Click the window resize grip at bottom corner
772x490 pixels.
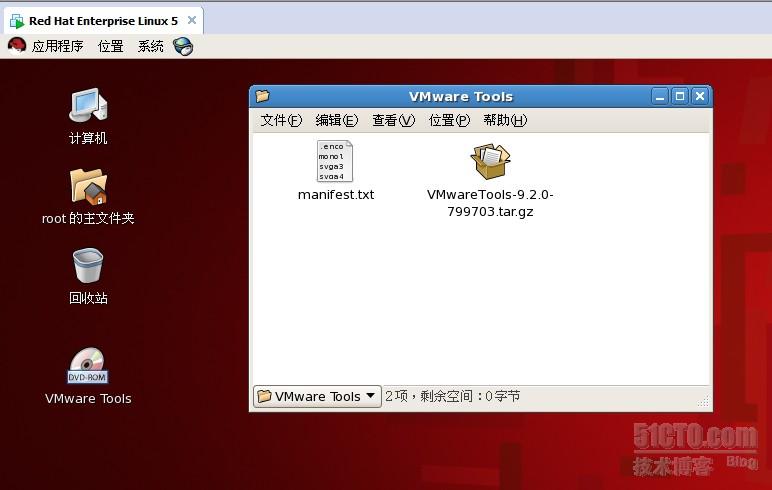point(703,401)
